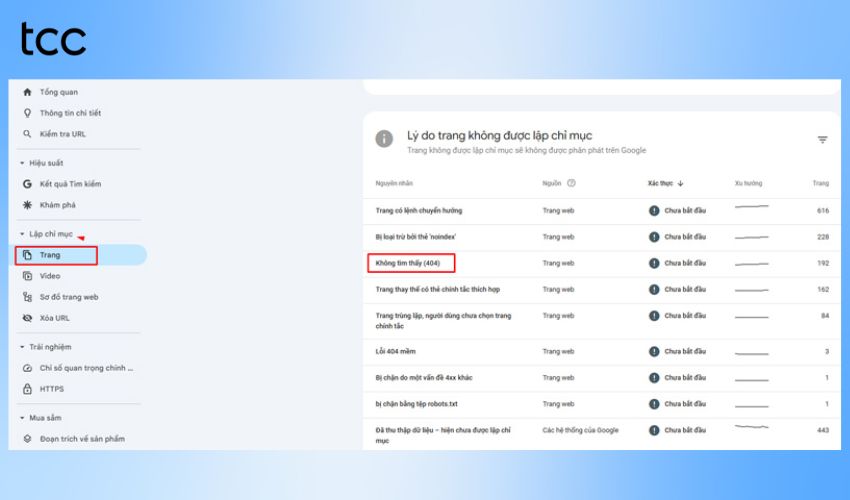Click the lock icon beside HTTPS

pyautogui.click(x=27, y=389)
